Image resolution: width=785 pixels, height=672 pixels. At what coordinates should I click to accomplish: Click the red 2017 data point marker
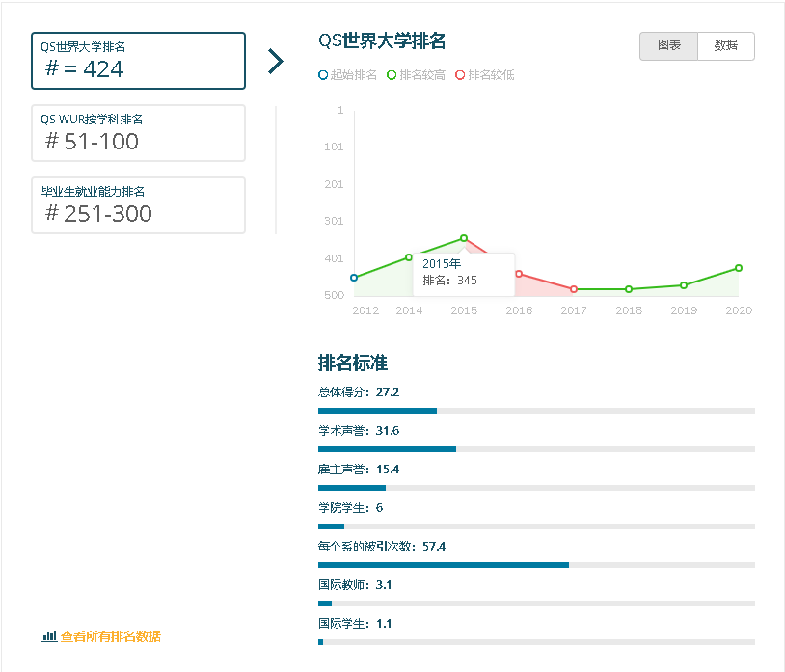click(574, 287)
